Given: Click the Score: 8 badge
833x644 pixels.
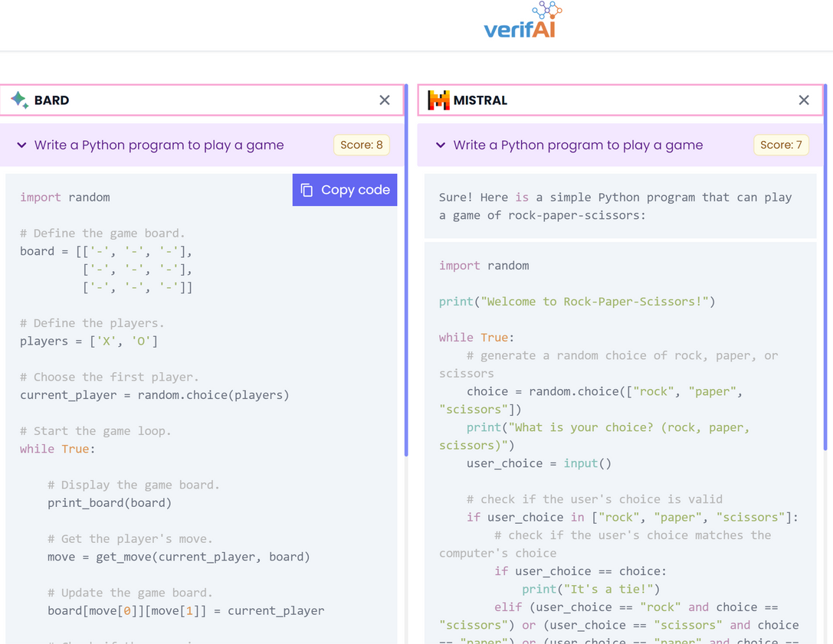Looking at the screenshot, I should click(362, 145).
